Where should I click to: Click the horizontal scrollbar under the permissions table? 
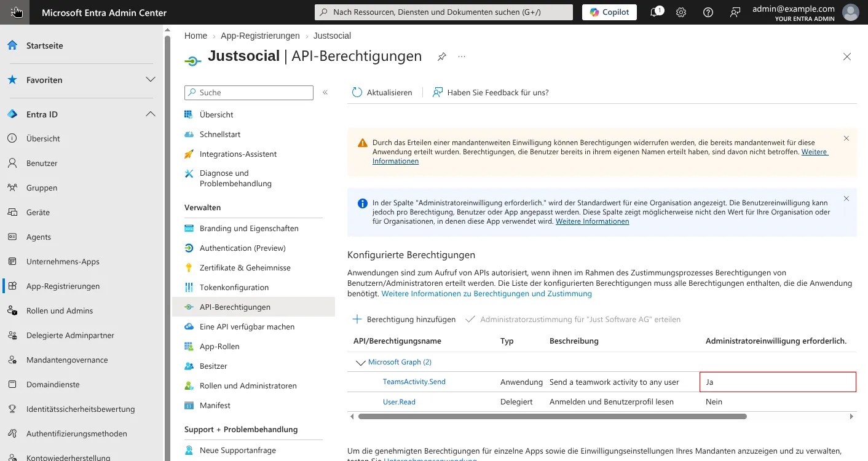[552, 416]
